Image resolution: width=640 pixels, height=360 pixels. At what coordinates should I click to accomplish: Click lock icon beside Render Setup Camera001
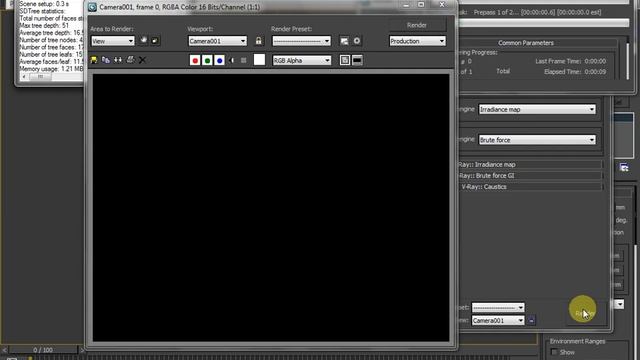tap(531, 320)
